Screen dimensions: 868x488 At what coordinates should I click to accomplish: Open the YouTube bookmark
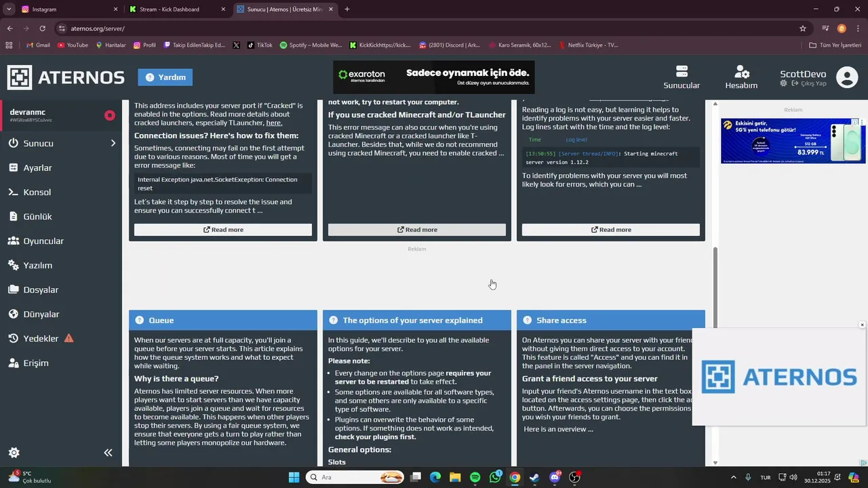pos(73,45)
